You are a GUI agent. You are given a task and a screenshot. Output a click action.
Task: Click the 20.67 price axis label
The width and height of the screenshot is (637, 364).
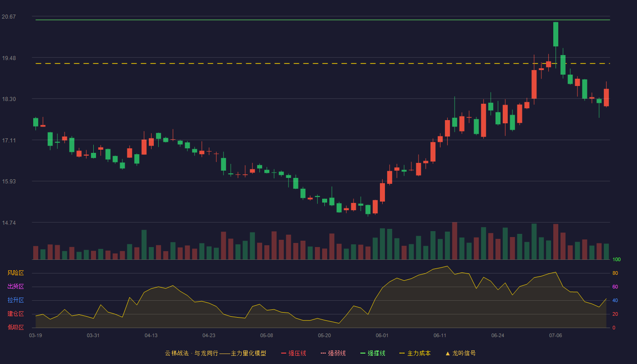pos(9,17)
